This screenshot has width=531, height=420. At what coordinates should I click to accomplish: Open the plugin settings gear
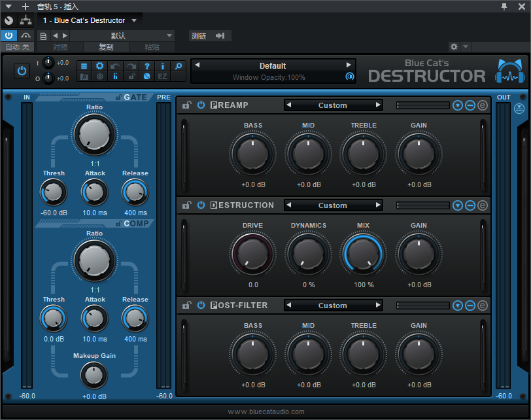point(99,66)
